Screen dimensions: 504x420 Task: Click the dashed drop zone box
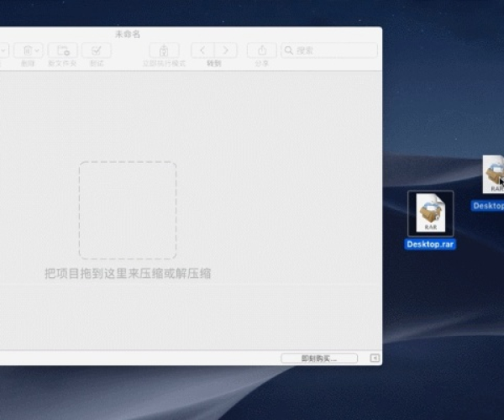click(x=128, y=210)
